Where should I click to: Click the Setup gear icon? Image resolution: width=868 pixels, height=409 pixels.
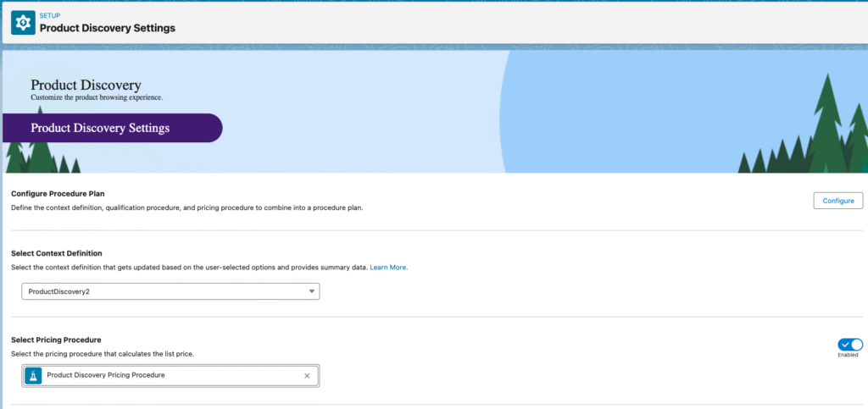[23, 23]
